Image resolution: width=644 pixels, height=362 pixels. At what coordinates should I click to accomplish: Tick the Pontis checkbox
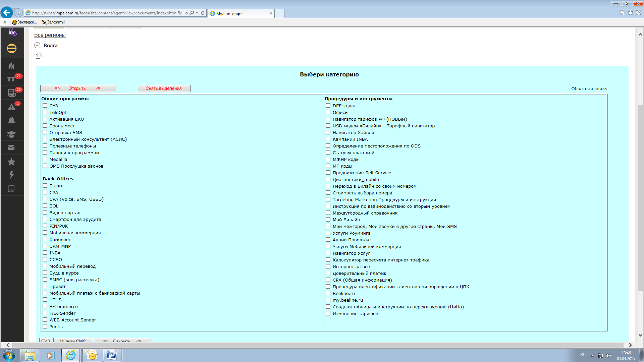(45, 326)
